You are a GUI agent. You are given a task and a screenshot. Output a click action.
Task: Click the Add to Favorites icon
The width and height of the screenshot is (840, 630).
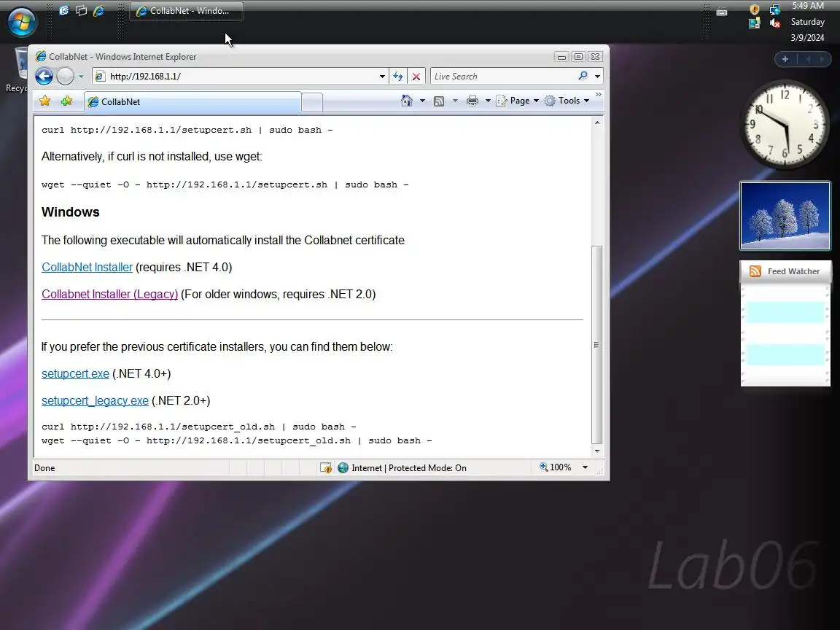[66, 101]
